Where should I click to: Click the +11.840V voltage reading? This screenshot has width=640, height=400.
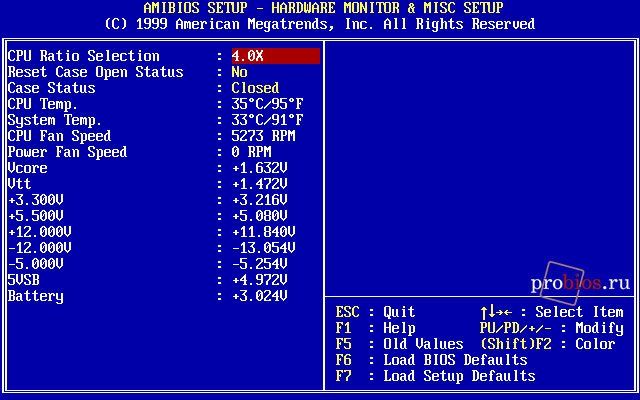pyautogui.click(x=264, y=232)
